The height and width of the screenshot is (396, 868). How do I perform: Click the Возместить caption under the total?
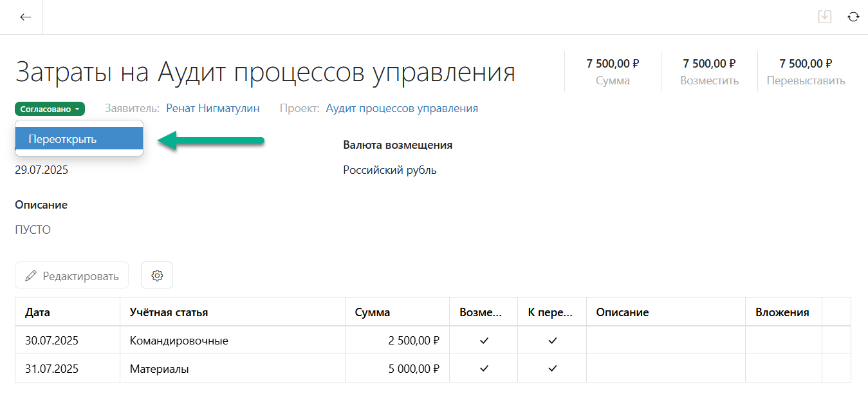point(709,81)
